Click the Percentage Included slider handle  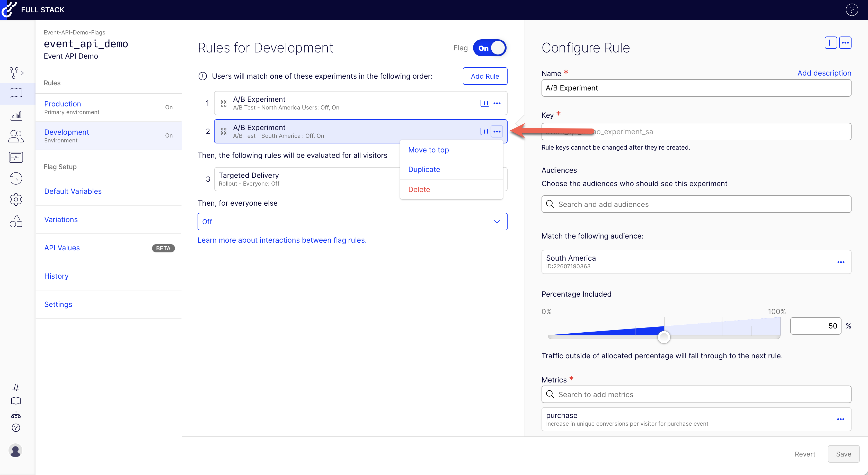click(x=664, y=337)
